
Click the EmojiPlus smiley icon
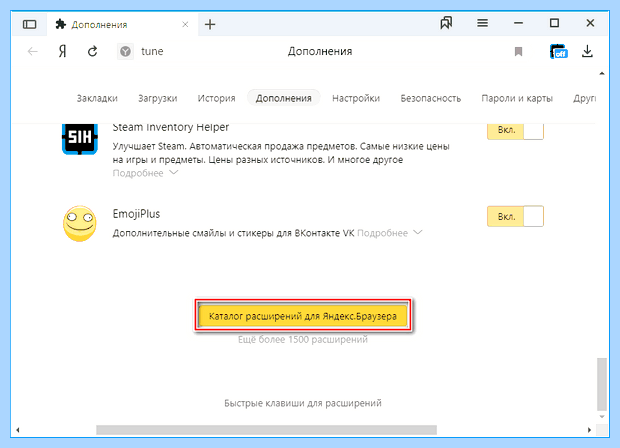point(79,223)
